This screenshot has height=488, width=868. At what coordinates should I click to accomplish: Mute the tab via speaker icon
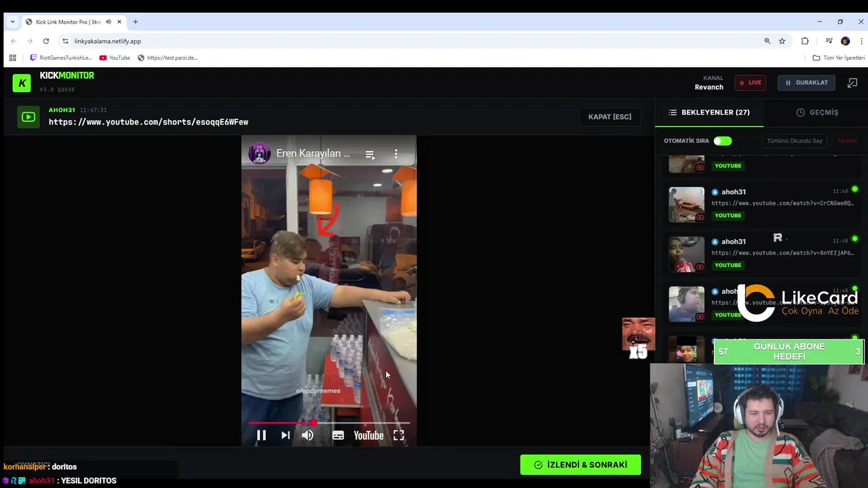(108, 22)
